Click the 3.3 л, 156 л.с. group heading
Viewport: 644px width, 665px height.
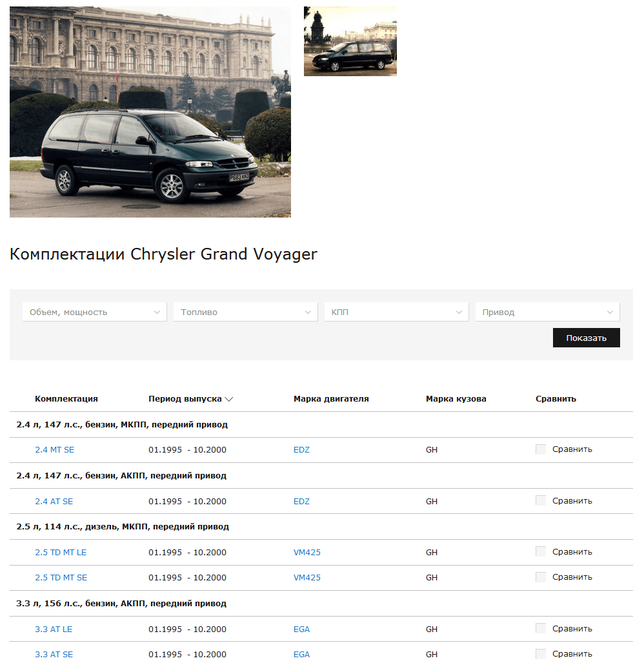(x=121, y=604)
